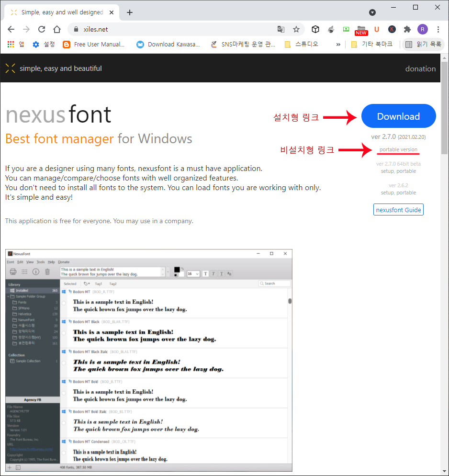Click the xiles site logo

pos(11,68)
